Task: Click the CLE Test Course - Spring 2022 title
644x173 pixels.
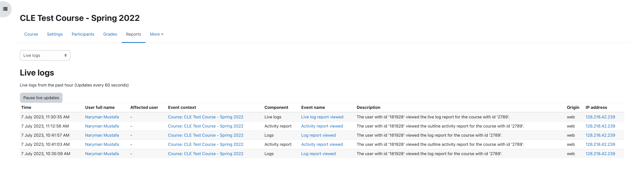Action: click(80, 18)
